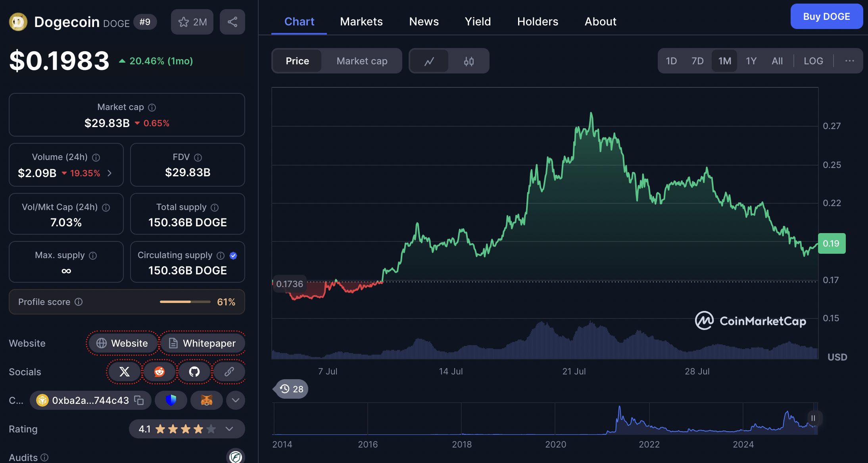This screenshot has width=868, height=463.
Task: Click the Buy DOGE button
Action: (826, 16)
